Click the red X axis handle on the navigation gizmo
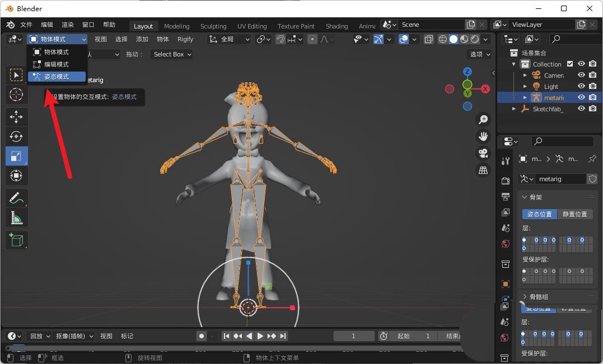 point(485,88)
